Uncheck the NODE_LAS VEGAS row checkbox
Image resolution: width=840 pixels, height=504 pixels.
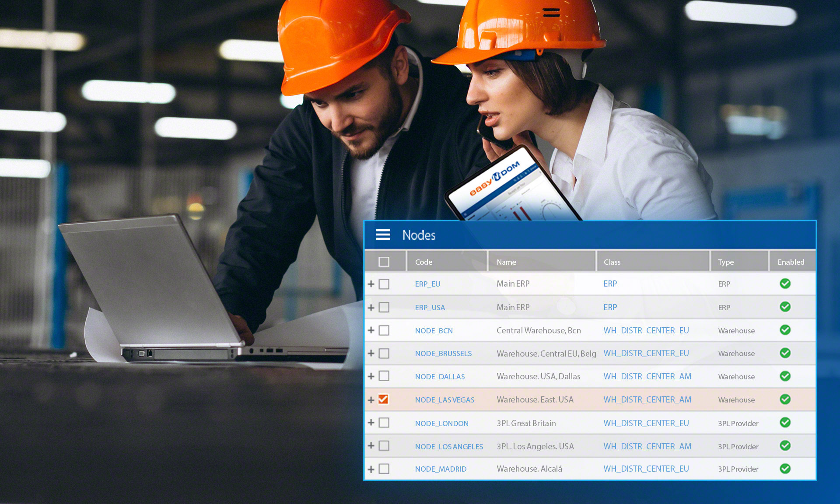pyautogui.click(x=384, y=399)
